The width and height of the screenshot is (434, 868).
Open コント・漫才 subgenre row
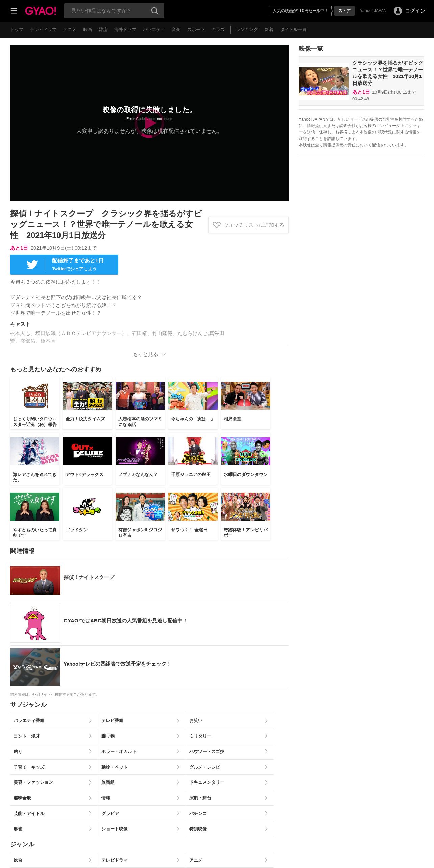[x=54, y=736]
